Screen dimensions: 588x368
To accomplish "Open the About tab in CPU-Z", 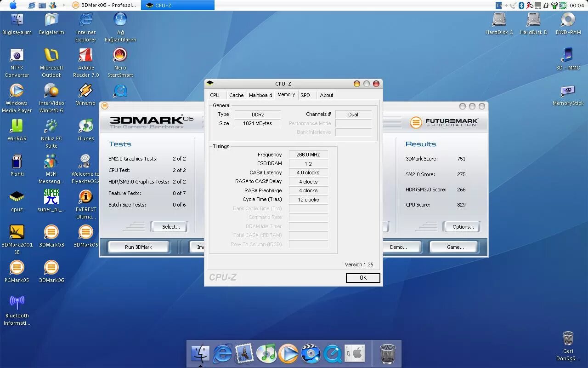I will point(327,95).
